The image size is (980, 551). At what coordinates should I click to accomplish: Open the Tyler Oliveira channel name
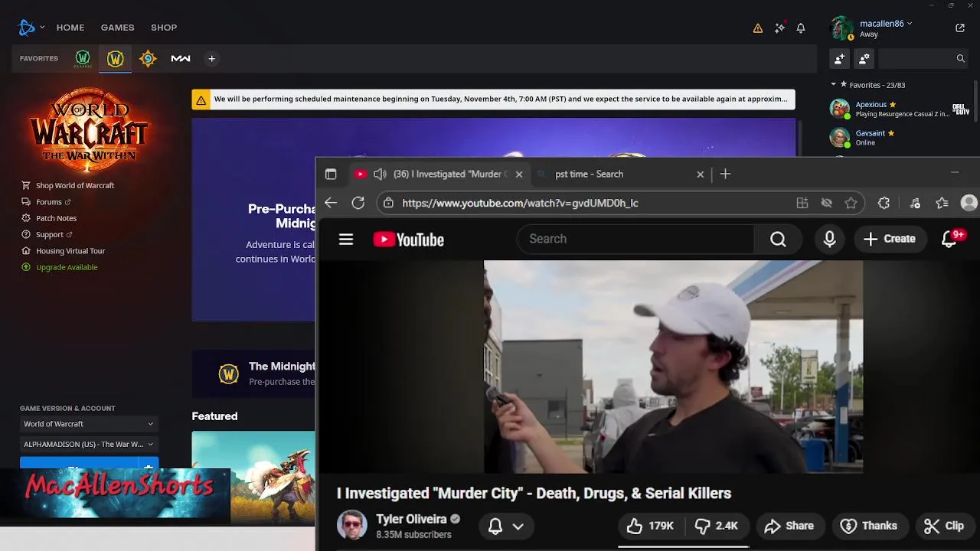click(411, 519)
